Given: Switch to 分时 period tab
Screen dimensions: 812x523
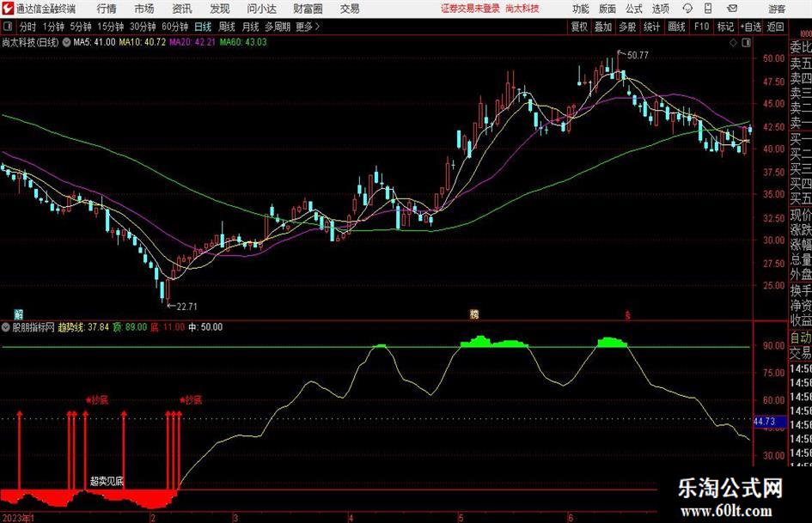Looking at the screenshot, I should [28, 27].
